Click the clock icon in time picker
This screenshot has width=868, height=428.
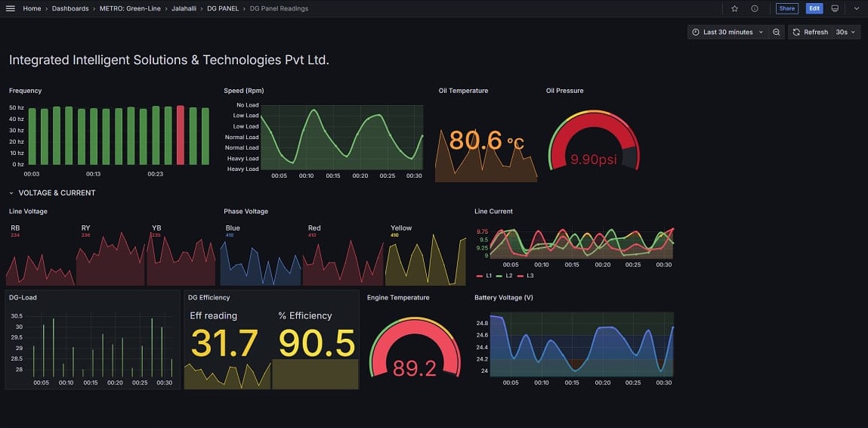696,33
